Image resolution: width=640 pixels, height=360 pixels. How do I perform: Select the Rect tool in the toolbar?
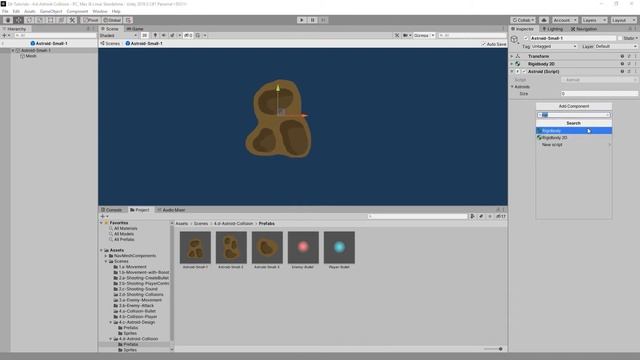coord(51,20)
